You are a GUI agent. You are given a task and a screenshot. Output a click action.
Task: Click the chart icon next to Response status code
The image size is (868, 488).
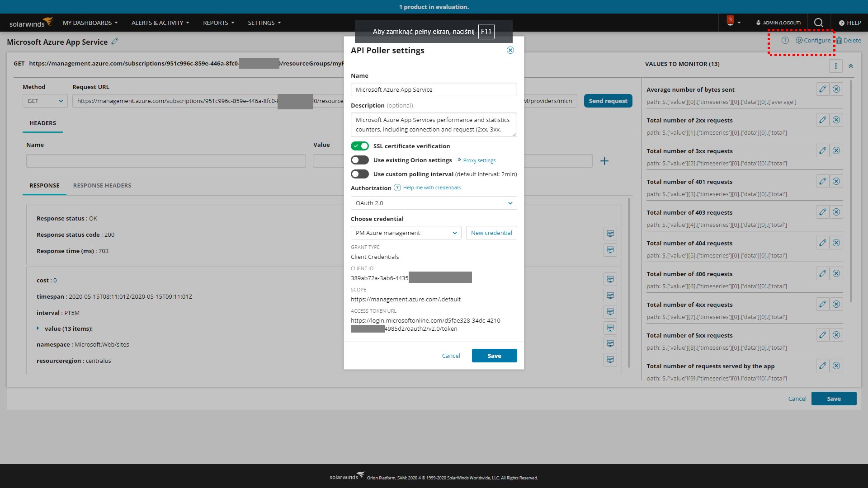pos(610,234)
